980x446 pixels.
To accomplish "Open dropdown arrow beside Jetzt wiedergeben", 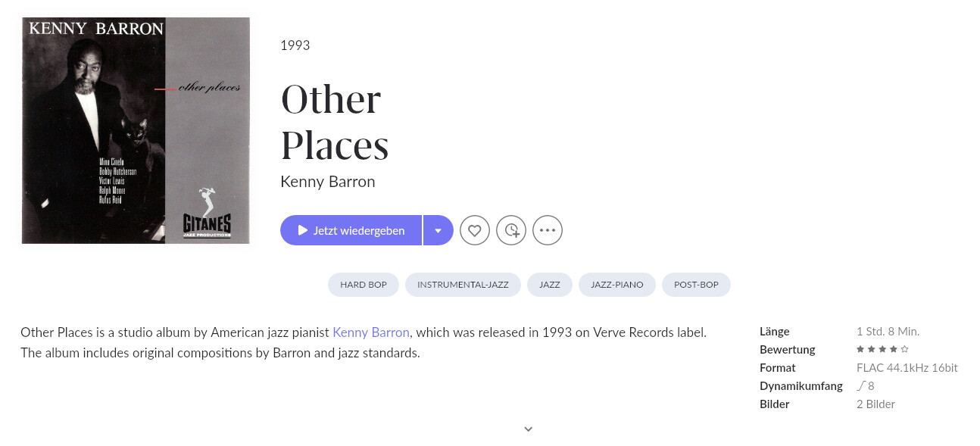I will pyautogui.click(x=439, y=230).
